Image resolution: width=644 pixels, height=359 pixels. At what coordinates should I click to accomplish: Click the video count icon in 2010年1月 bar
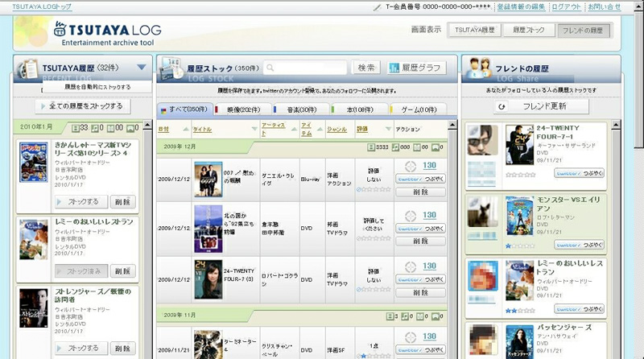tap(76, 127)
